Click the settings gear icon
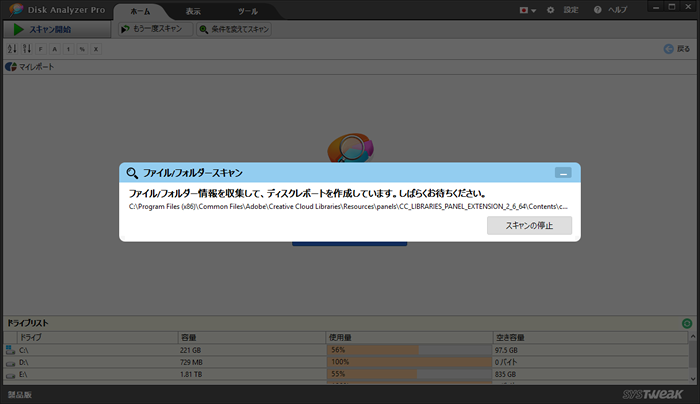 tap(550, 10)
